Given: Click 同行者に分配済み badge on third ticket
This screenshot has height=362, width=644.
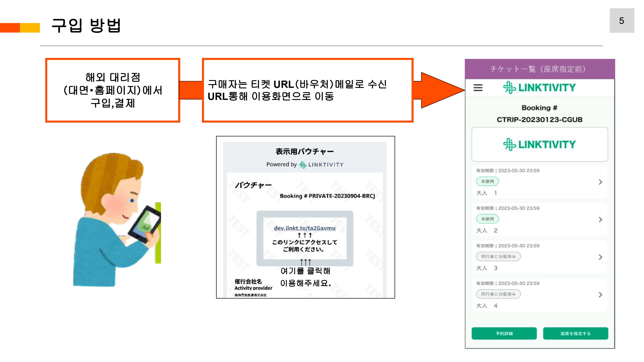Looking at the screenshot, I should (x=498, y=257).
